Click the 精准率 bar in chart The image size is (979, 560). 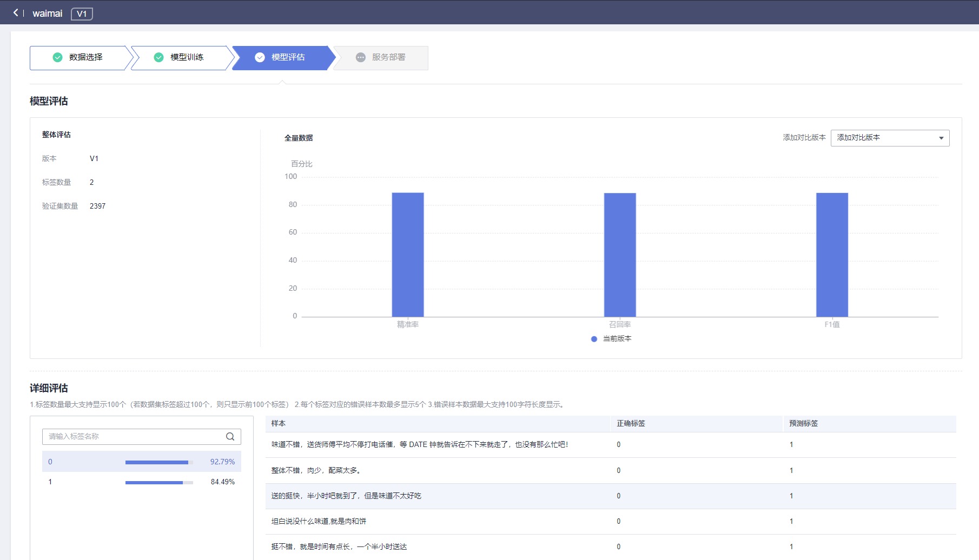(x=408, y=254)
